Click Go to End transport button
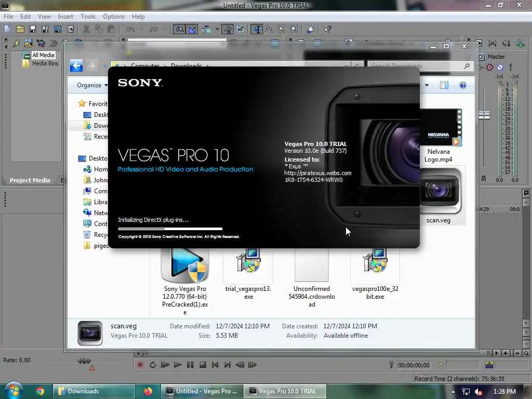The width and height of the screenshot is (532, 399). [x=228, y=365]
